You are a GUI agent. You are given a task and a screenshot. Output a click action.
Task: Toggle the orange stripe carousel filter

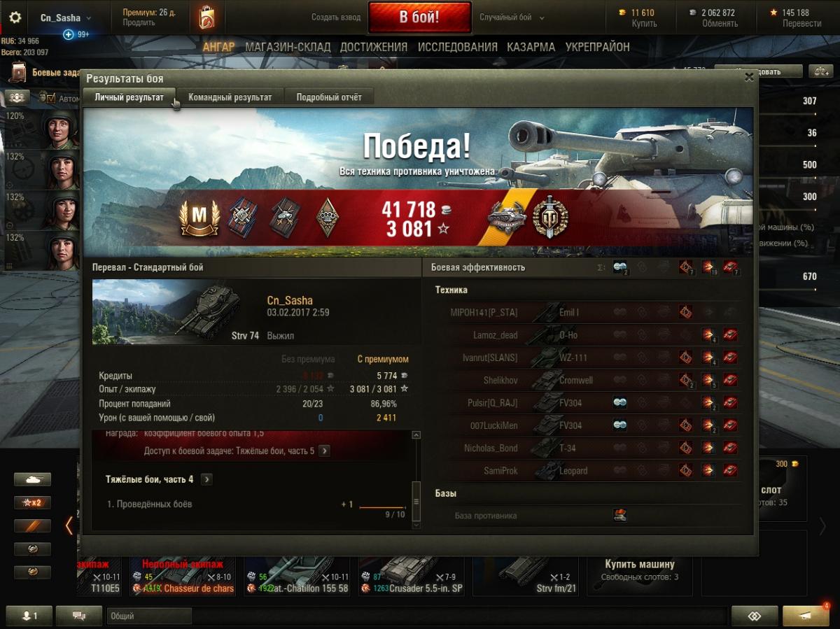32,526
